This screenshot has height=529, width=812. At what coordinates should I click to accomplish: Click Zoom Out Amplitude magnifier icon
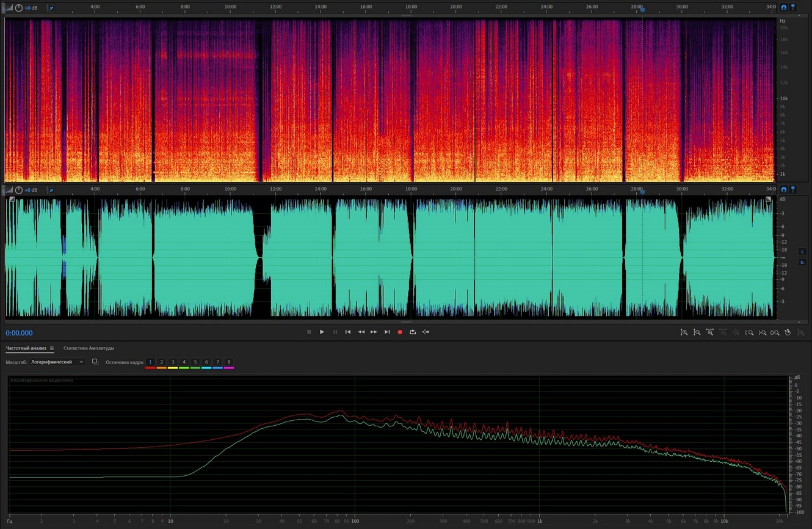point(697,332)
